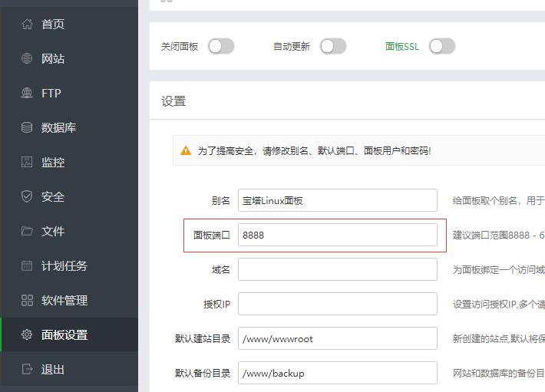Click the green 面板SSL link text
Viewport: 545px width, 392px height.
(x=401, y=47)
